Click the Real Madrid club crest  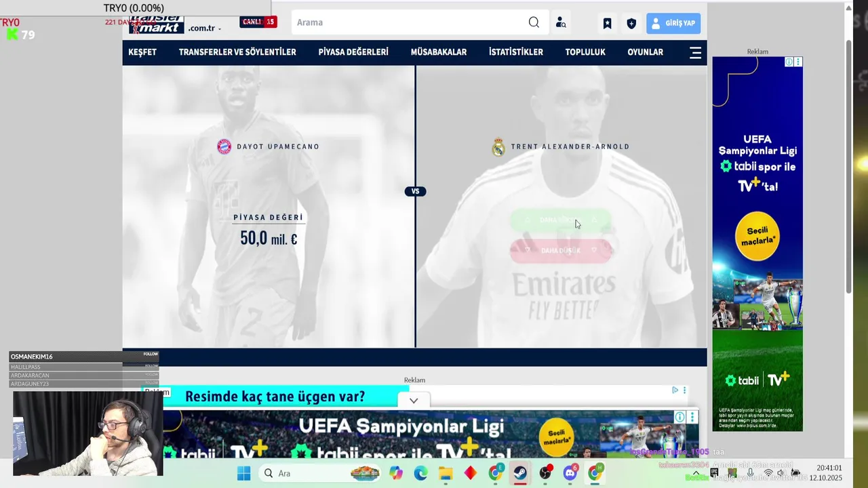point(498,147)
